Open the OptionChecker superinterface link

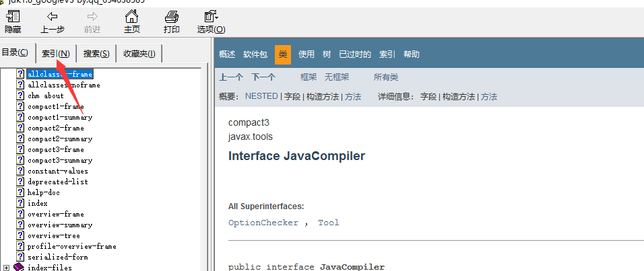pos(263,223)
